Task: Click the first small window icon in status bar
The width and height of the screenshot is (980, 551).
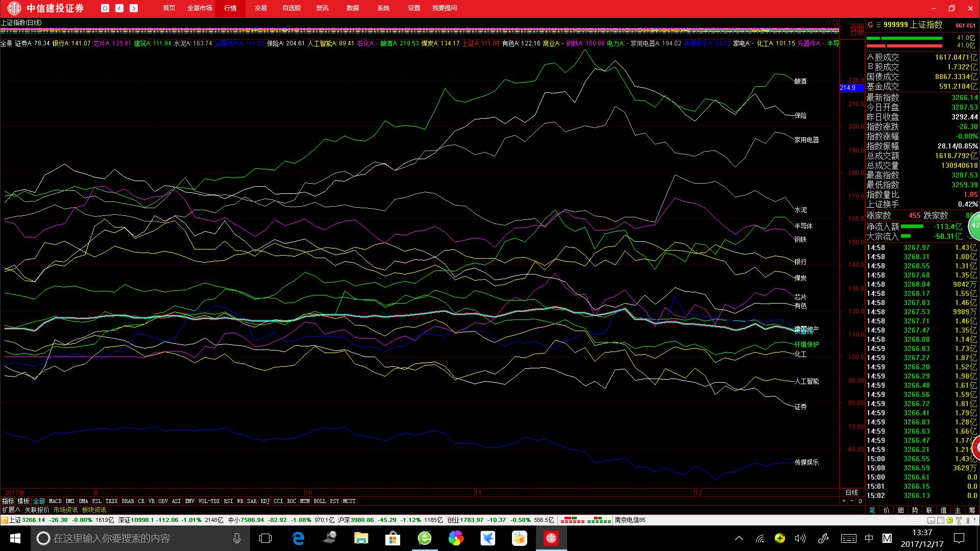Action: point(931,520)
